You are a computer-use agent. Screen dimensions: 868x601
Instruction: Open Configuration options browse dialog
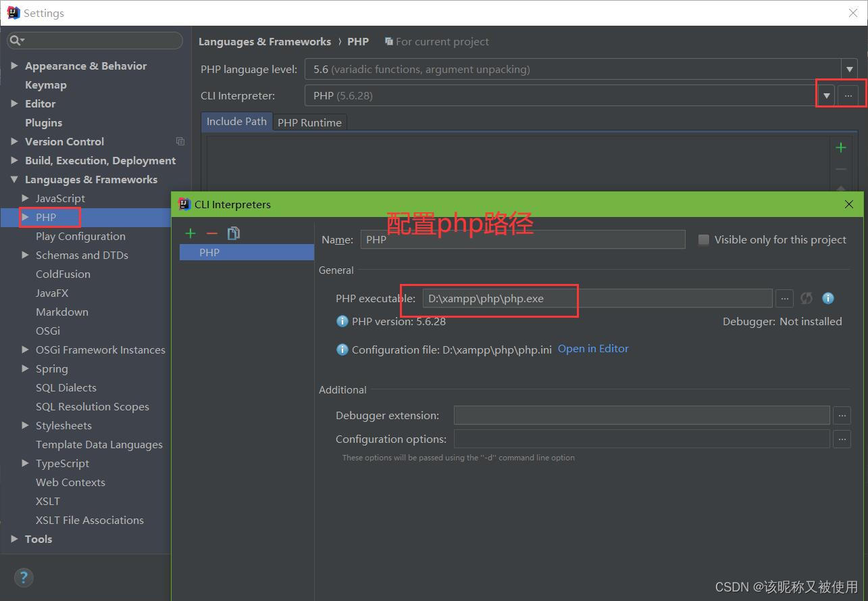click(842, 439)
